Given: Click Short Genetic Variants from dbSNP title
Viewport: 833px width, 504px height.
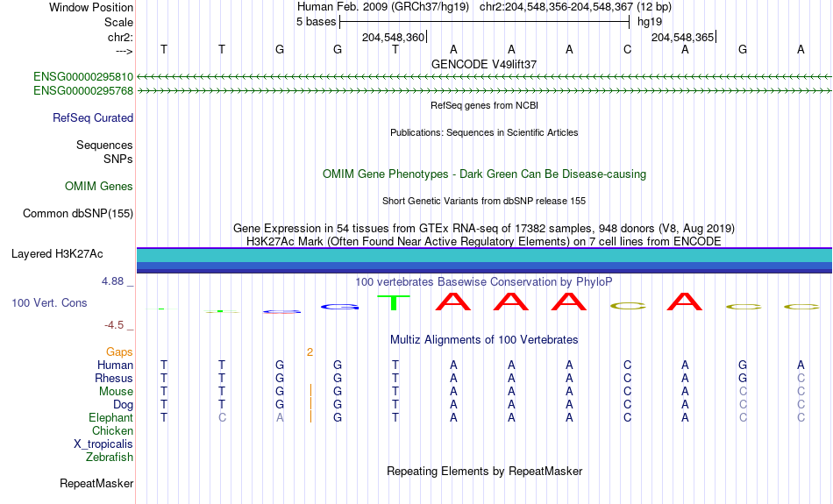Looking at the screenshot, I should coord(484,202).
